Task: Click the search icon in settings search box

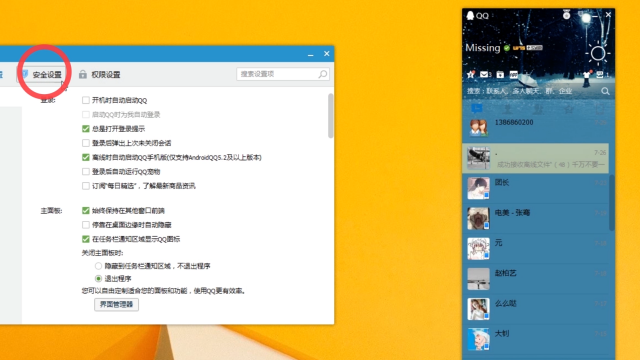Action: 322,74
